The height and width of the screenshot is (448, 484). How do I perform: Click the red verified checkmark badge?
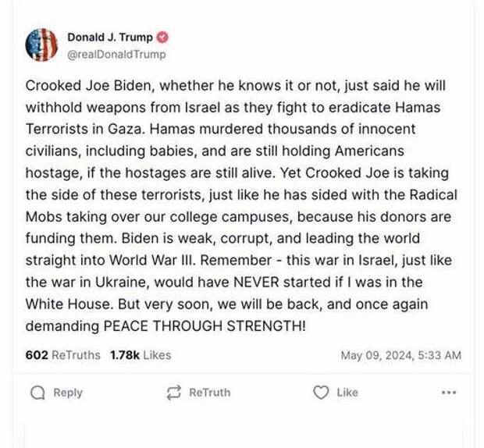pyautogui.click(x=162, y=37)
